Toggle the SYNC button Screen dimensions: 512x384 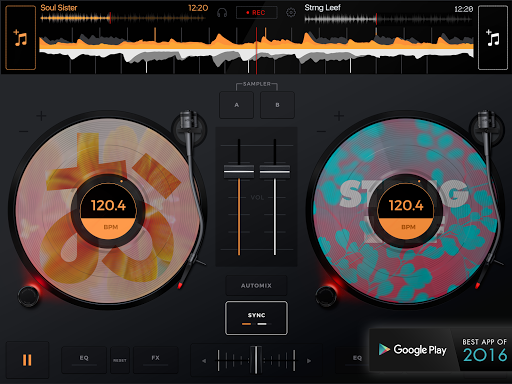(x=256, y=318)
